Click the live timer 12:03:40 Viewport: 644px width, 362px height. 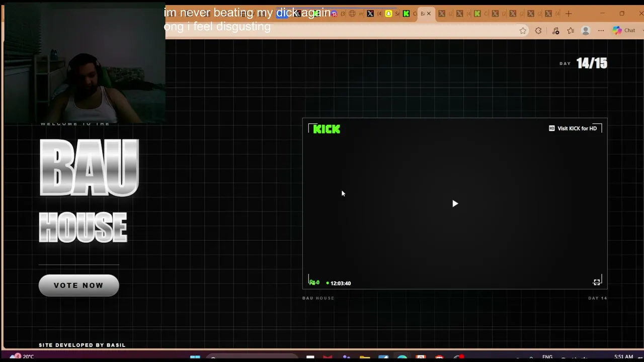click(340, 283)
